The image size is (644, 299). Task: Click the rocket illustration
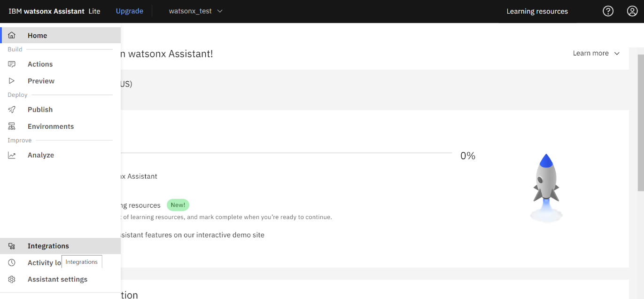[546, 188]
